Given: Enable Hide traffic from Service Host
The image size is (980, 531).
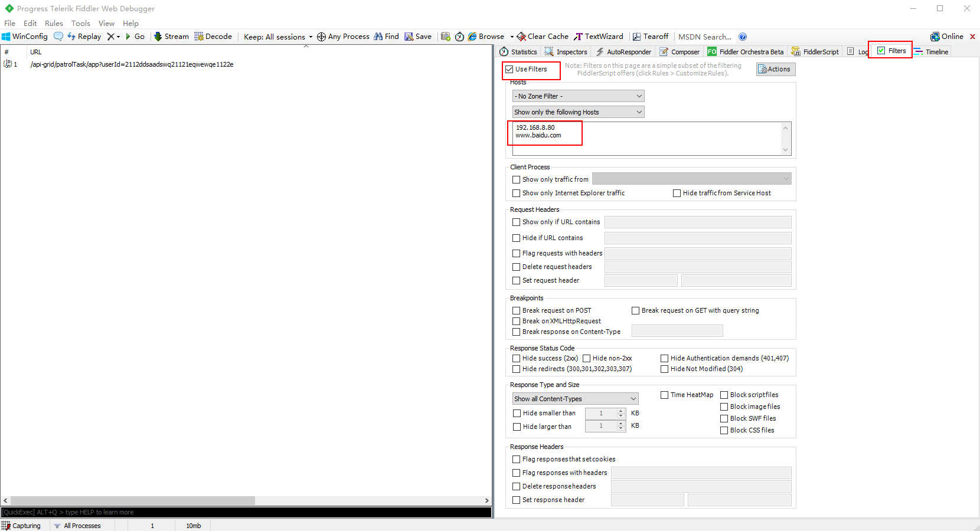Looking at the screenshot, I should [x=677, y=193].
